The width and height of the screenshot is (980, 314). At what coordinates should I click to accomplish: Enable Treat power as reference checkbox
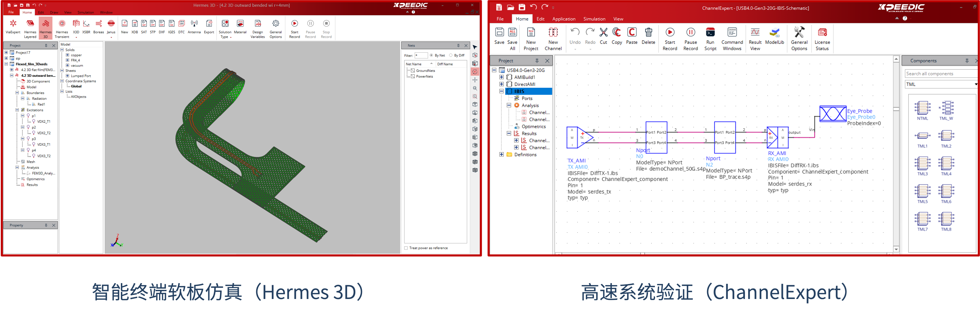406,248
